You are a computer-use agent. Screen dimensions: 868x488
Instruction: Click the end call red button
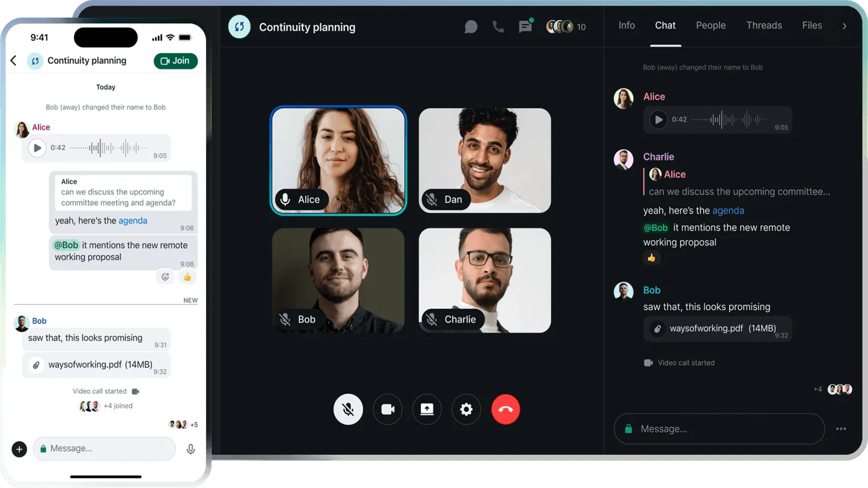(x=505, y=409)
